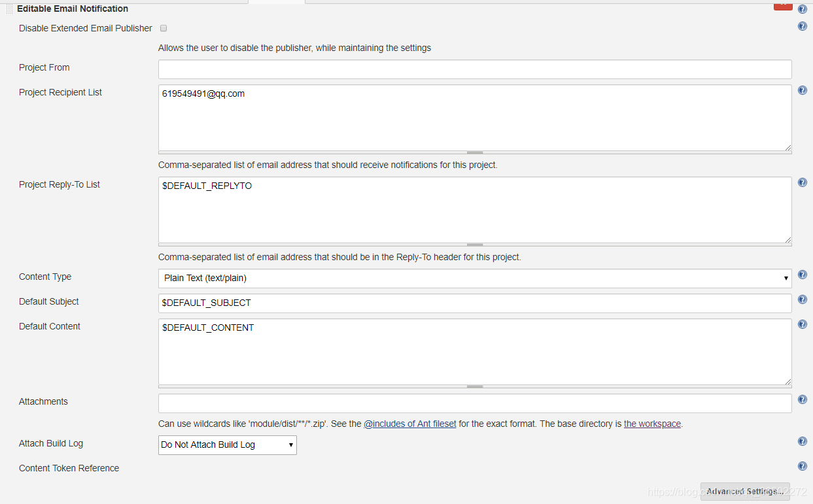
Task: Follow the workspace link
Action: [x=652, y=424]
